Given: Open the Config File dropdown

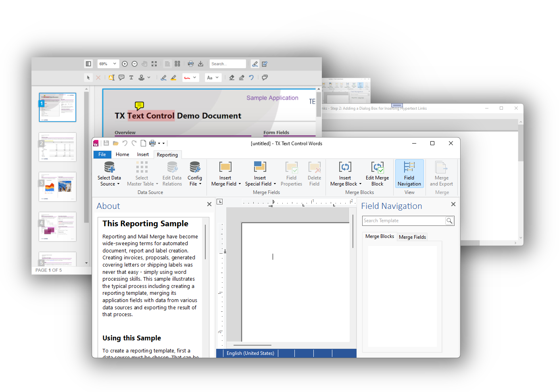Looking at the screenshot, I should coord(195,174).
